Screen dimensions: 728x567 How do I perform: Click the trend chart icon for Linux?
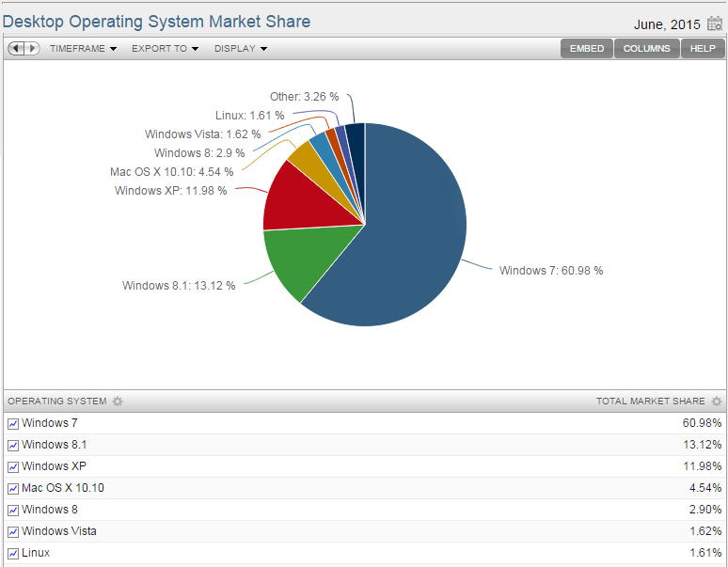(13, 554)
